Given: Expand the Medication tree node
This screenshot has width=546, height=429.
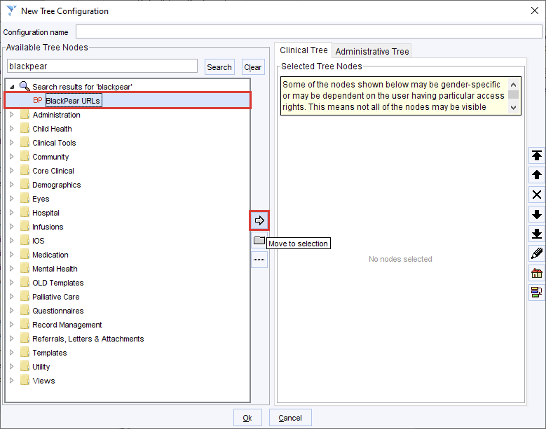Looking at the screenshot, I should click(11, 255).
